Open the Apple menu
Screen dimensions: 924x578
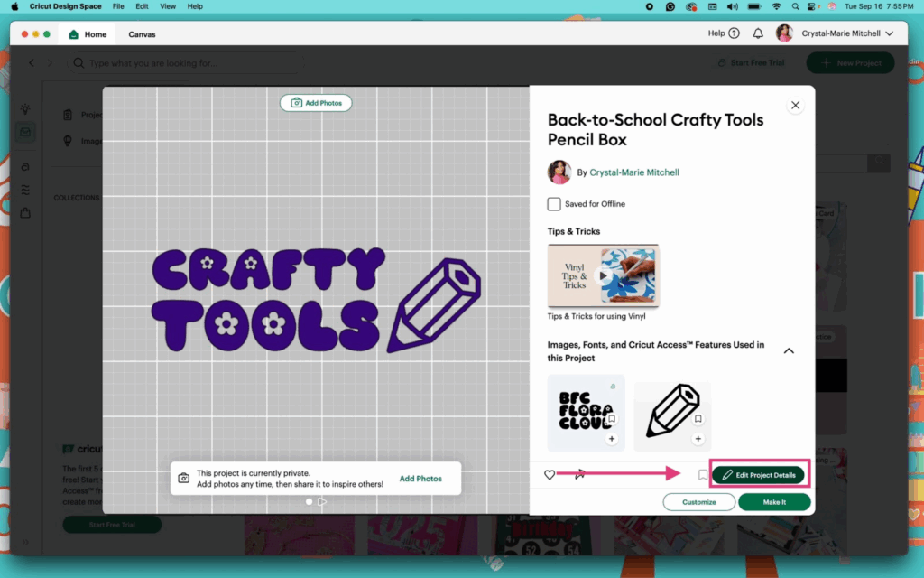pos(14,6)
